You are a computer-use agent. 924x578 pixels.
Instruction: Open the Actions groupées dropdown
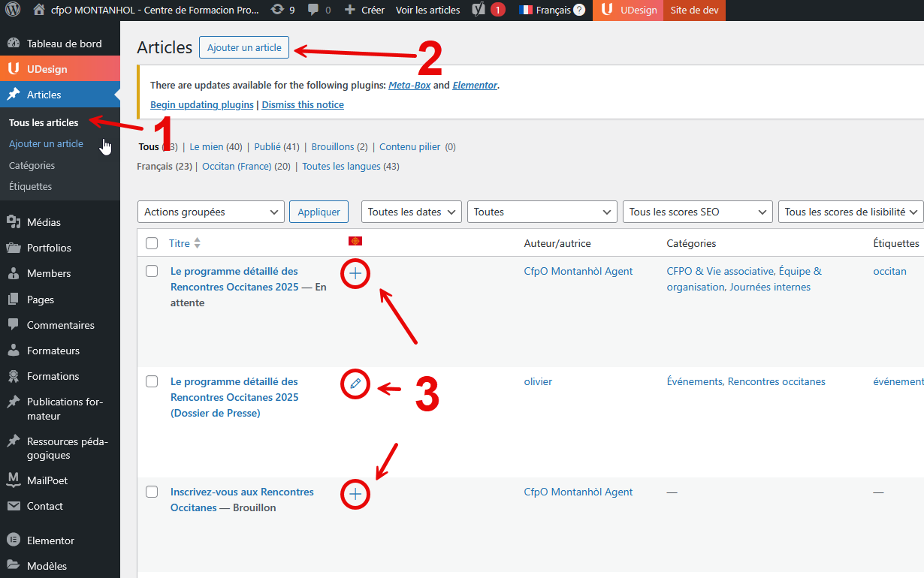pyautogui.click(x=210, y=212)
